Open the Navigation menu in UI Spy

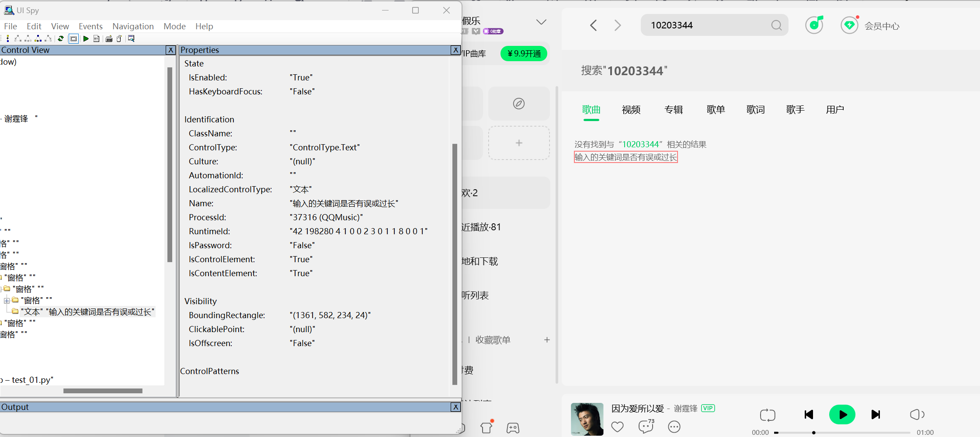(x=133, y=26)
